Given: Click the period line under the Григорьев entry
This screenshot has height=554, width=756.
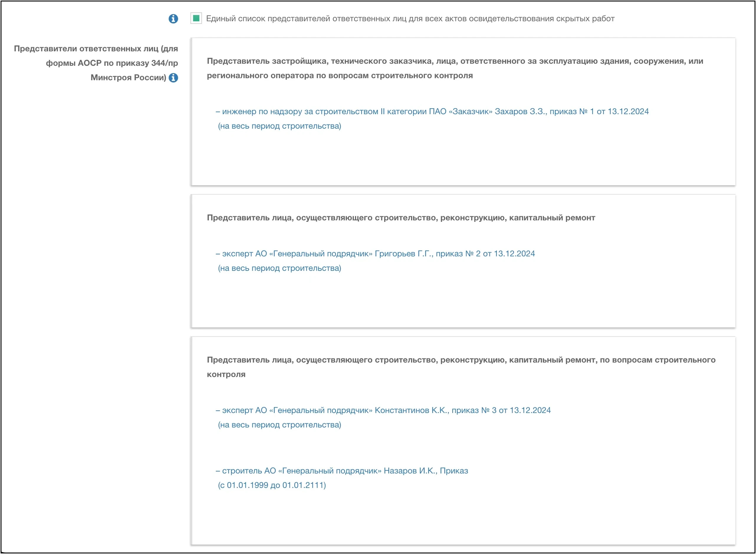Looking at the screenshot, I should coord(280,268).
